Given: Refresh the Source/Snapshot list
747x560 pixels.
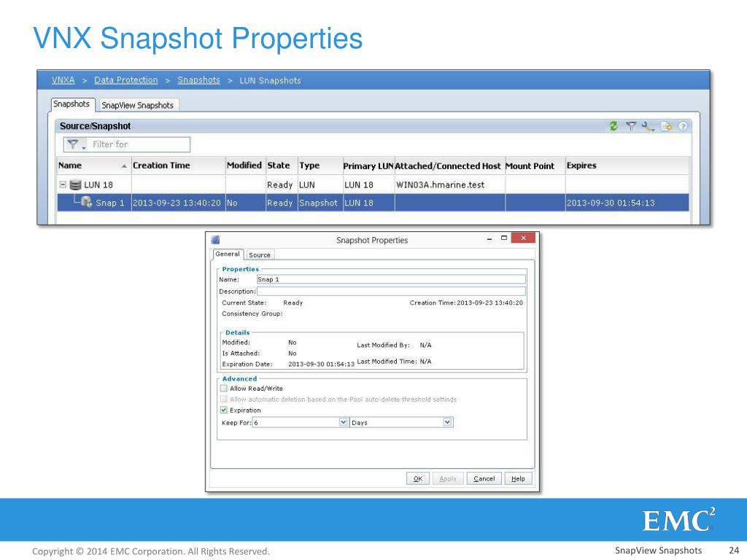Looking at the screenshot, I should click(x=613, y=126).
